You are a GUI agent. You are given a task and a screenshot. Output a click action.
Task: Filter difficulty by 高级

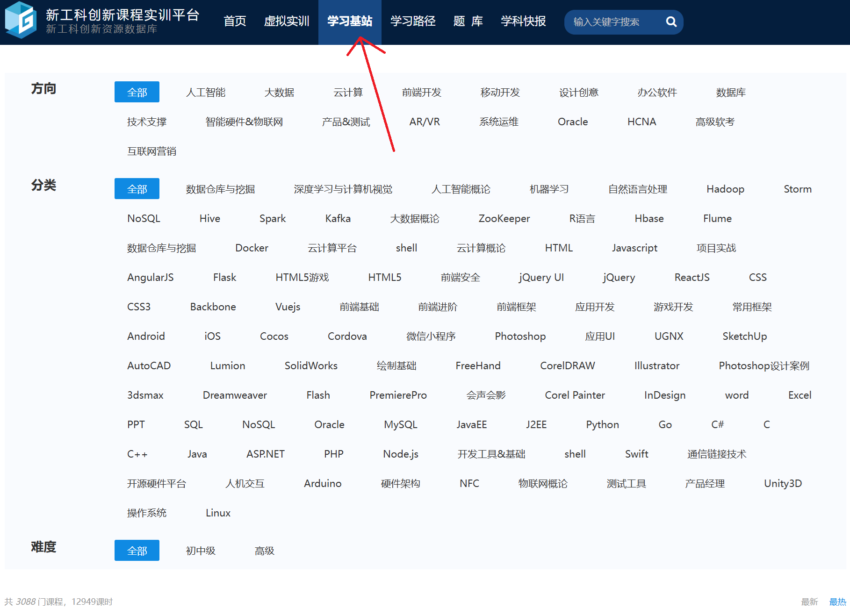[x=264, y=551]
